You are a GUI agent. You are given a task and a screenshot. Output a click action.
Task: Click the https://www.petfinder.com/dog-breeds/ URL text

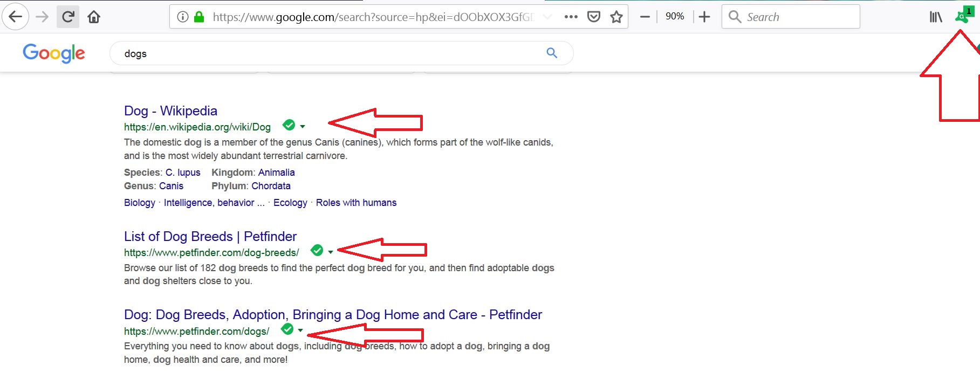(x=211, y=252)
